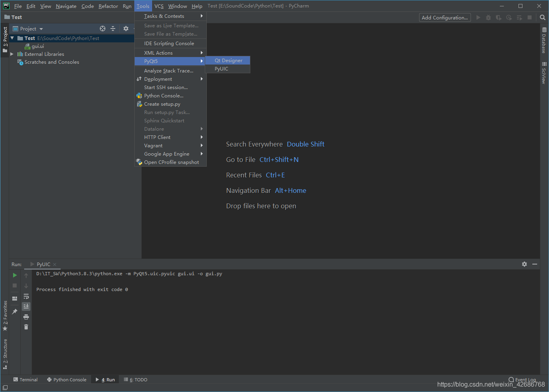Expand Tasks & Contexts submenu
Screen dimensions: 549x392
click(170, 16)
